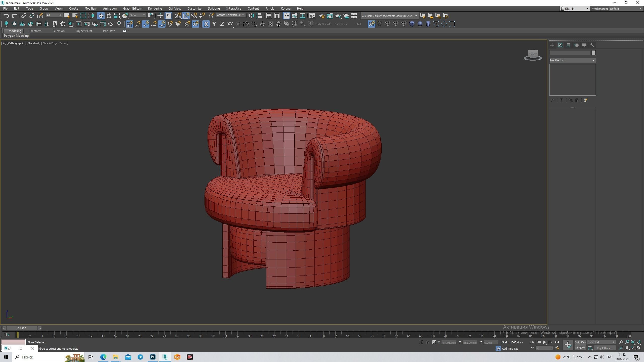
Task: Open the Corona menu
Action: click(286, 9)
